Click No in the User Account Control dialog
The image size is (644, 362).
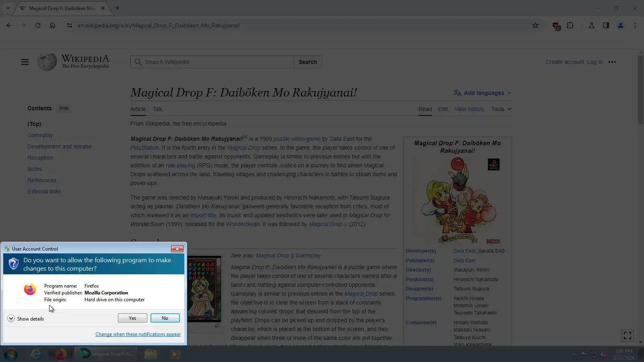click(x=165, y=318)
